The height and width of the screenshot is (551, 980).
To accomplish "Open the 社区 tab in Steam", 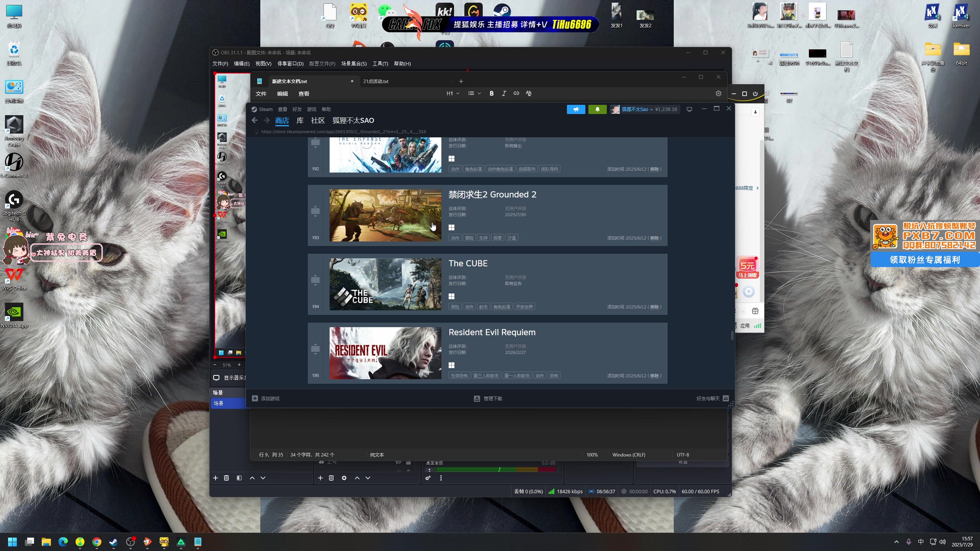I will click(x=318, y=121).
